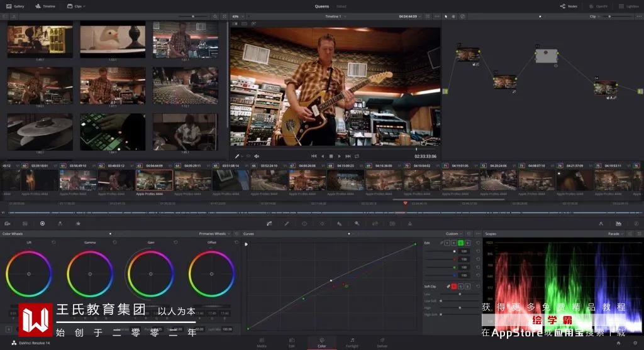This screenshot has height=350, width=644.
Task: Open the Color Match palette icon
Action: point(25,224)
